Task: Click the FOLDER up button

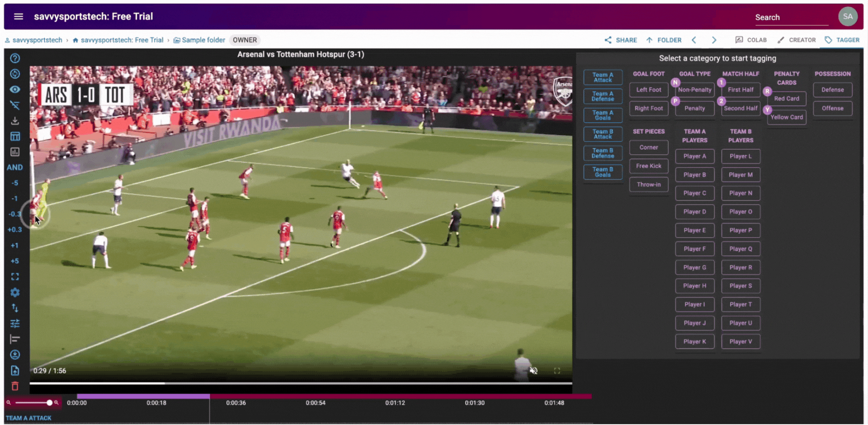Action: 664,40
